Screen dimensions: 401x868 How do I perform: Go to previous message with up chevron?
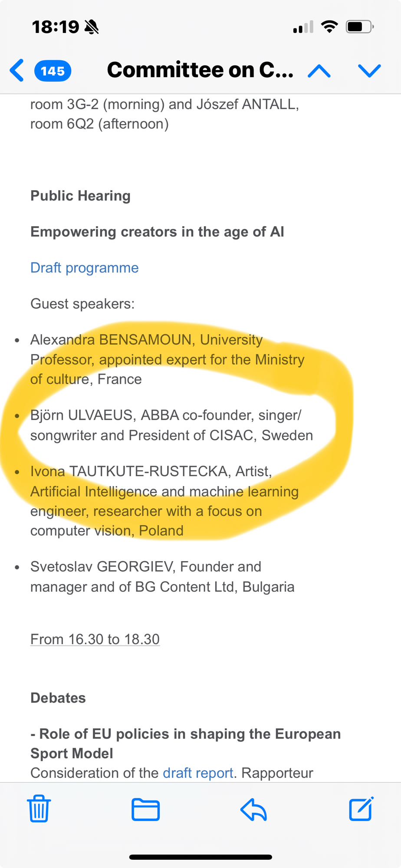[319, 71]
